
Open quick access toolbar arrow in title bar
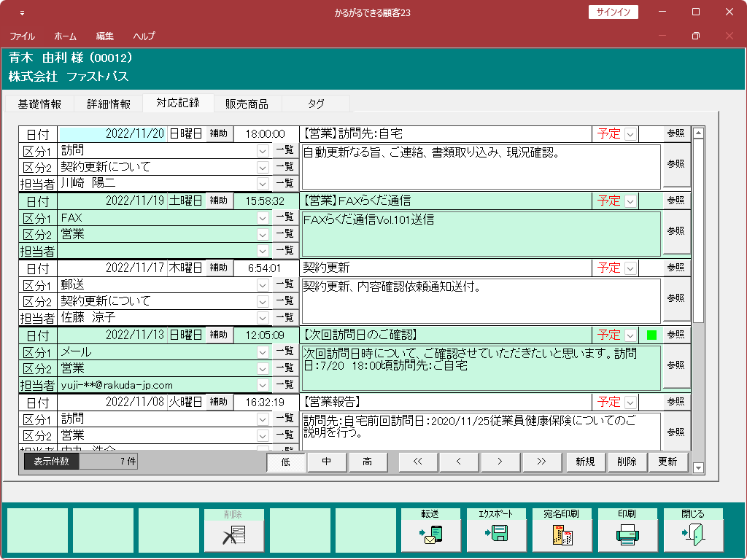click(x=22, y=12)
